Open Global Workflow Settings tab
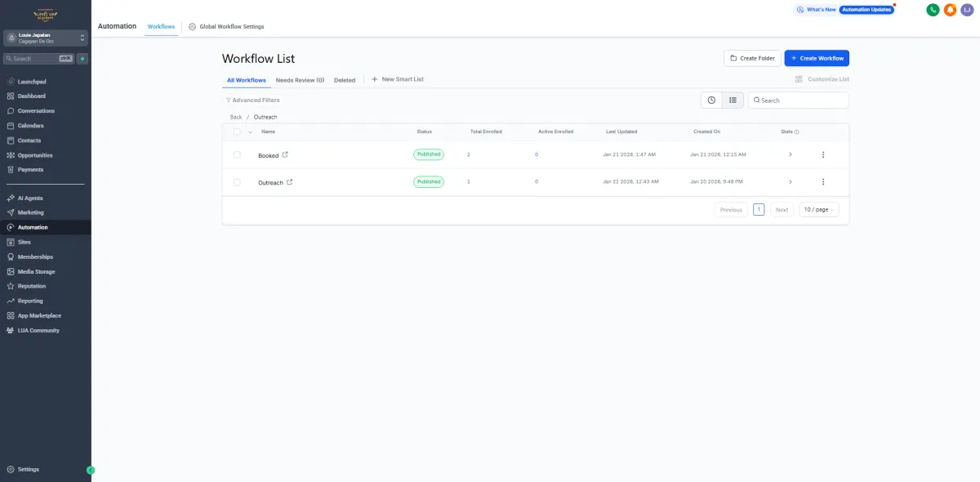 pyautogui.click(x=226, y=26)
